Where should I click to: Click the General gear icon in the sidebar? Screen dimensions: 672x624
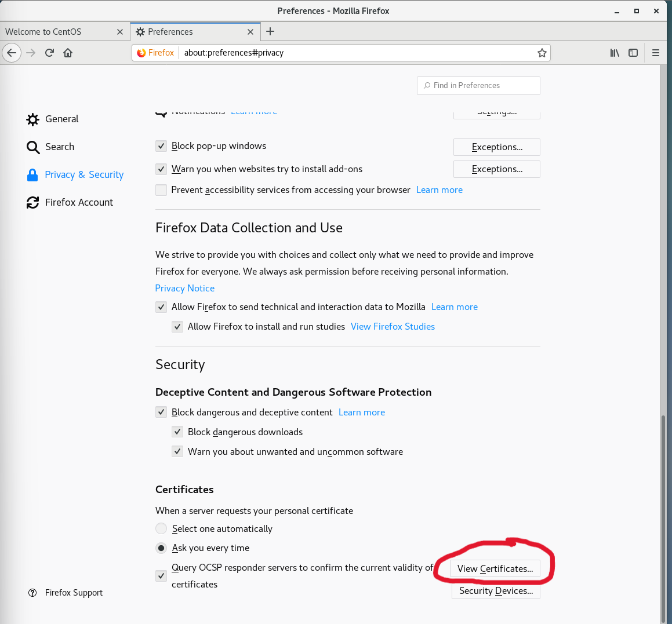click(32, 119)
